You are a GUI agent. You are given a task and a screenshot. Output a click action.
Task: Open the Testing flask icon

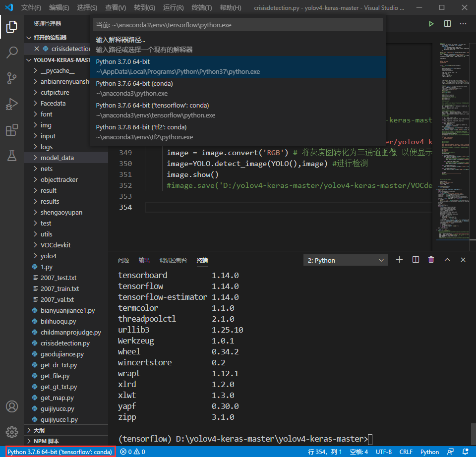tap(12, 156)
